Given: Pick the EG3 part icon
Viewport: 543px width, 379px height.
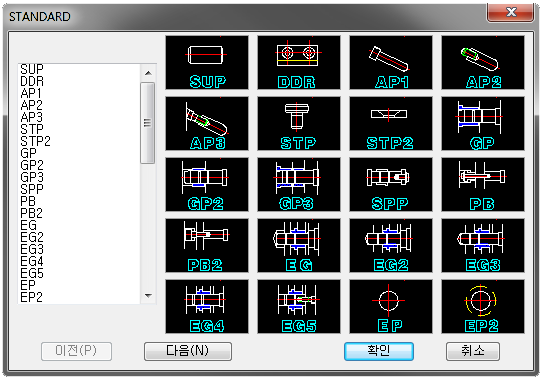Looking at the screenshot, I should coord(483,245).
